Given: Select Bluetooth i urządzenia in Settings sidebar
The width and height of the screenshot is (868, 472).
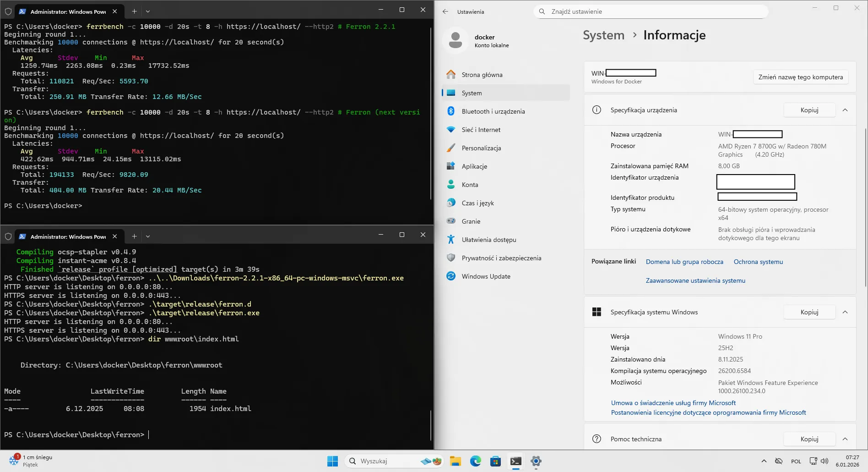Looking at the screenshot, I should [493, 111].
